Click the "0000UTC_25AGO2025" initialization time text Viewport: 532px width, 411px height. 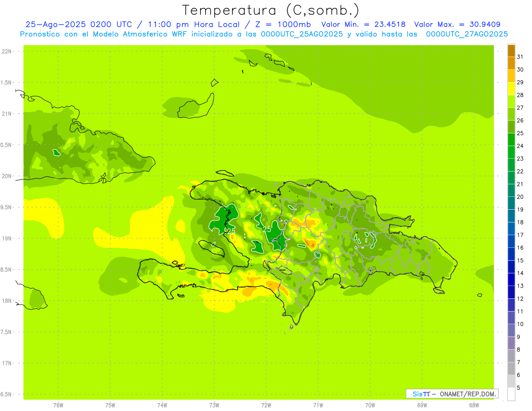click(302, 34)
